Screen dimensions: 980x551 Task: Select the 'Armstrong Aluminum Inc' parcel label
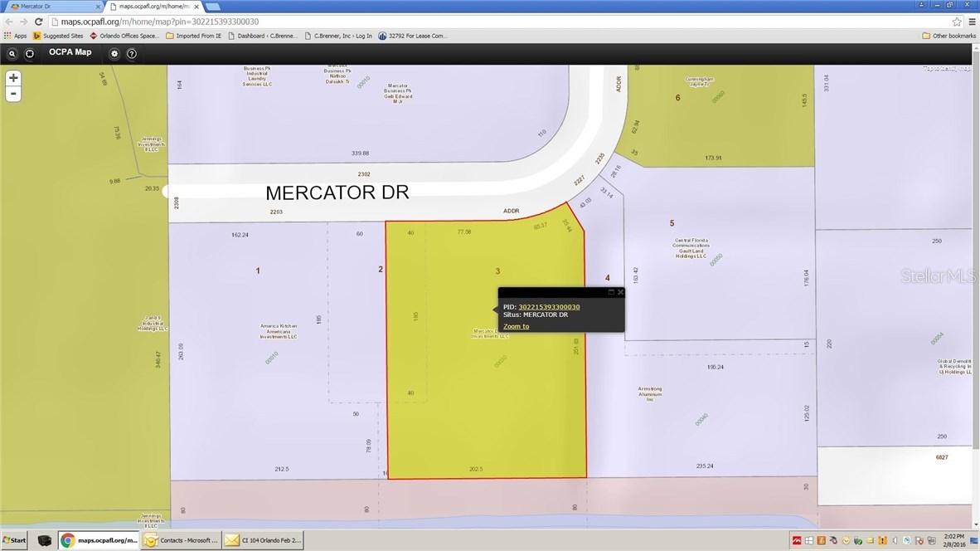pyautogui.click(x=650, y=393)
